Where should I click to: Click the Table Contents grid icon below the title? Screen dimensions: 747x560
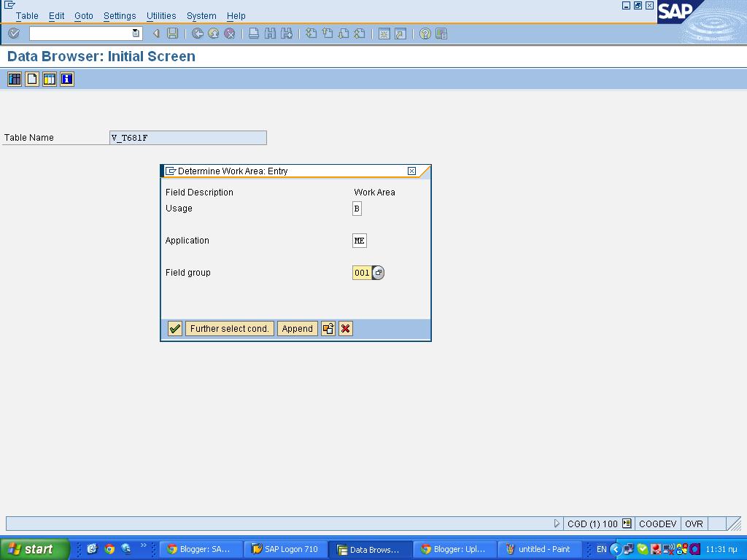pos(14,79)
